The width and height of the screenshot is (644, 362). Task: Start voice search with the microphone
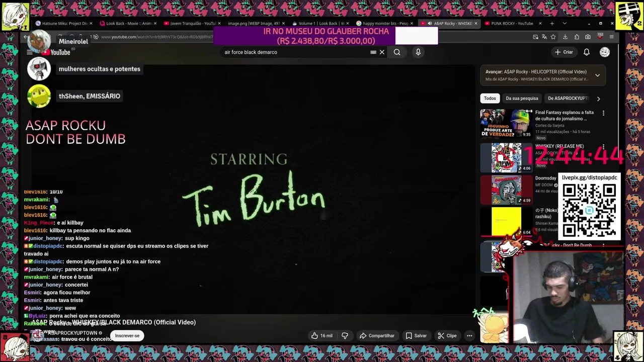tap(418, 52)
